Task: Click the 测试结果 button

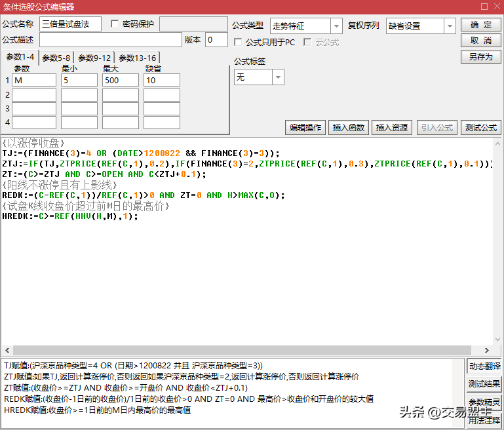Action: [x=484, y=383]
